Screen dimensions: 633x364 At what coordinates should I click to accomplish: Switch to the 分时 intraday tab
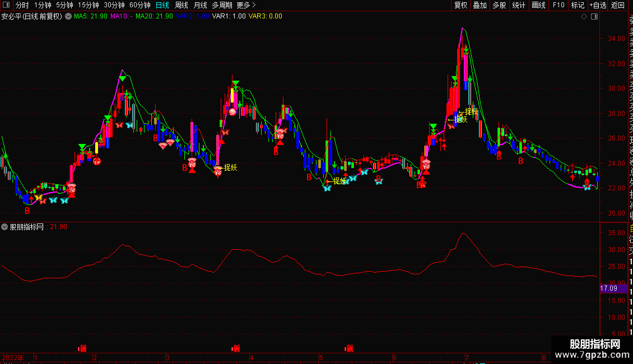22,5
